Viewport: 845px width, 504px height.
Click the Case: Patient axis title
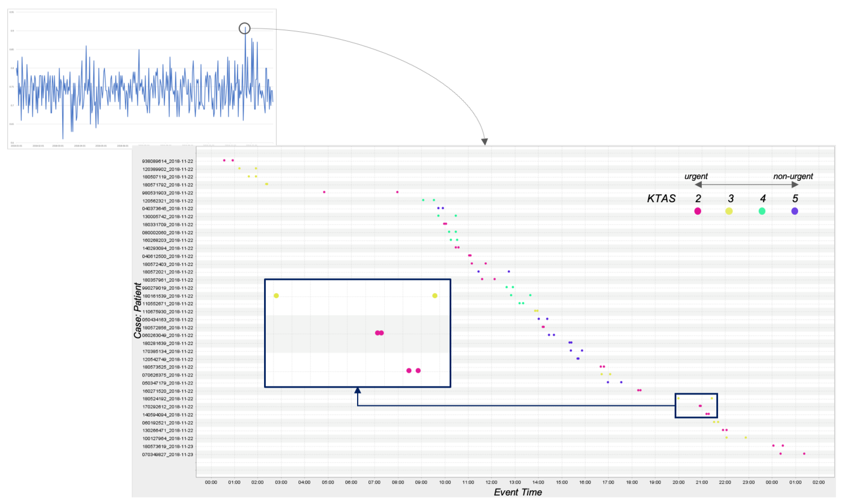[138, 310]
